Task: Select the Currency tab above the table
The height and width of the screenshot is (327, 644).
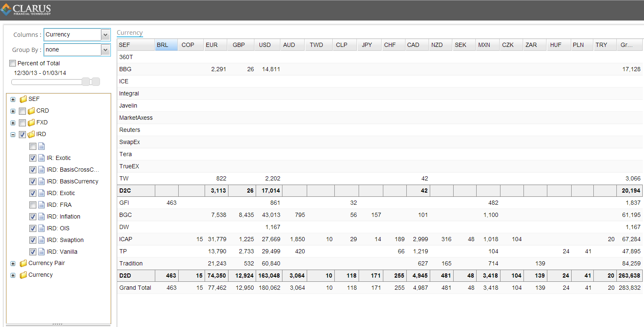Action: point(130,33)
